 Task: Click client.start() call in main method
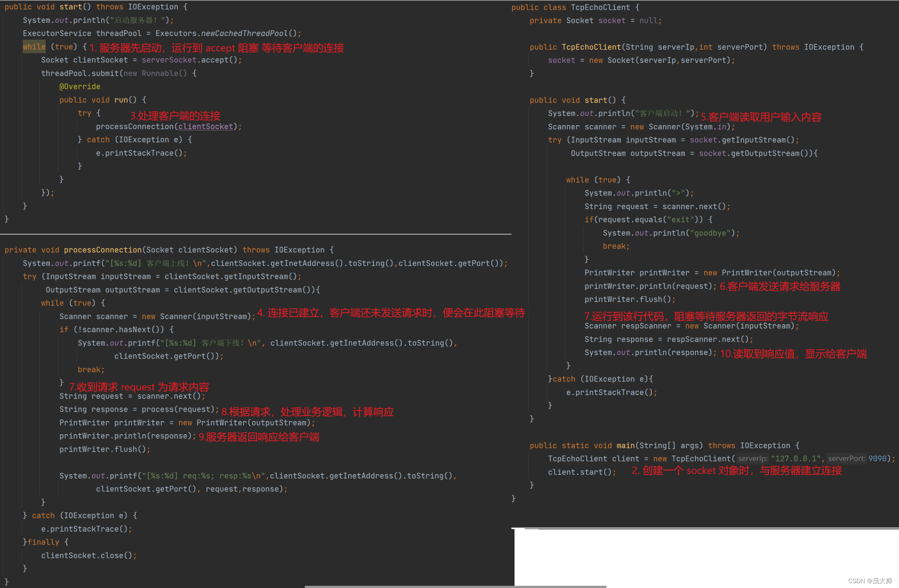[x=581, y=472]
